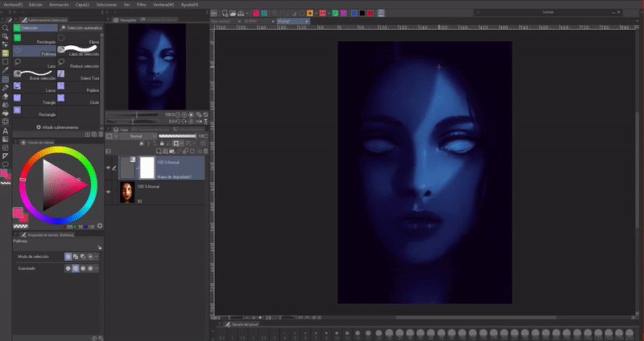The height and width of the screenshot is (341, 644).
Task: Select the Magnifier zoom tool
Action: pos(5,27)
